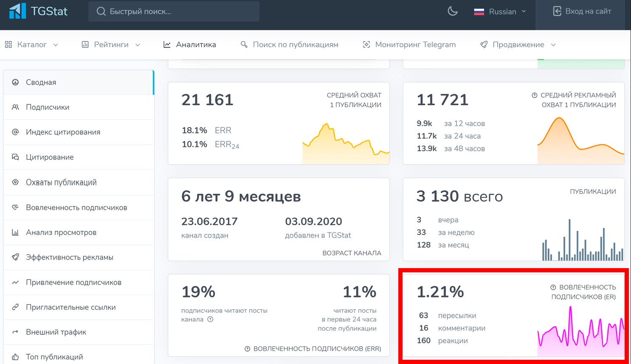This screenshot has width=631, height=364.
Task: Click help icon next to подписчиков читают посты канала
Action: pos(210,319)
